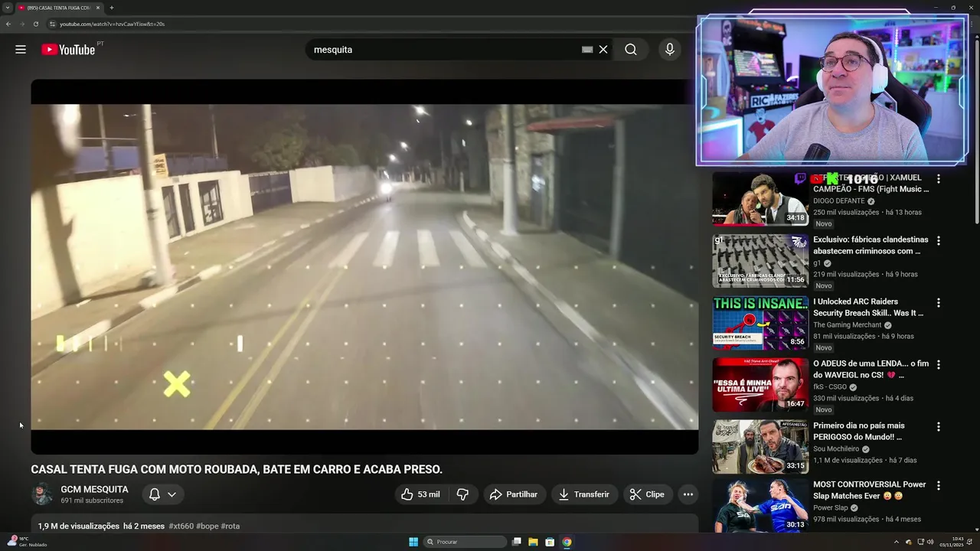Open options for ARC Raiders video

click(x=939, y=302)
